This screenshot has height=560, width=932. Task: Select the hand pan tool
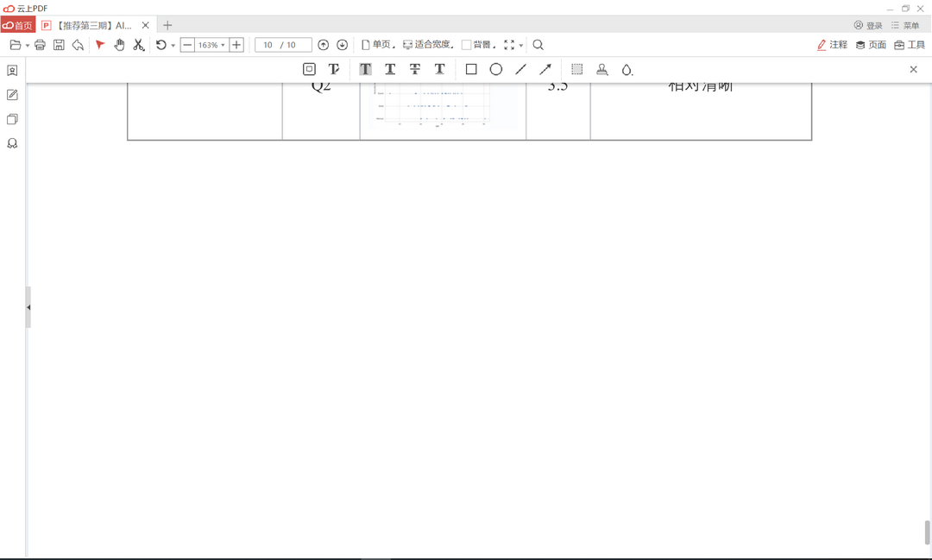(119, 44)
